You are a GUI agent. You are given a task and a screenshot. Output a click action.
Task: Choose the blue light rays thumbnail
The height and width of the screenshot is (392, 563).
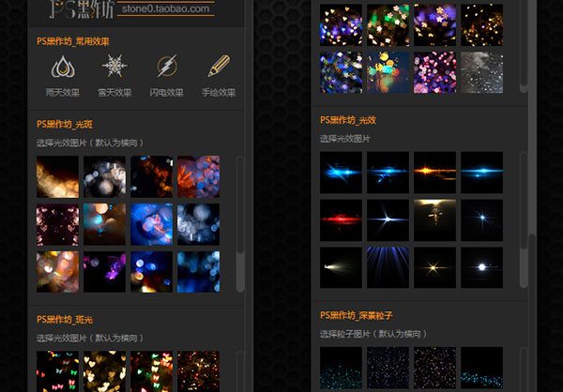tap(388, 267)
